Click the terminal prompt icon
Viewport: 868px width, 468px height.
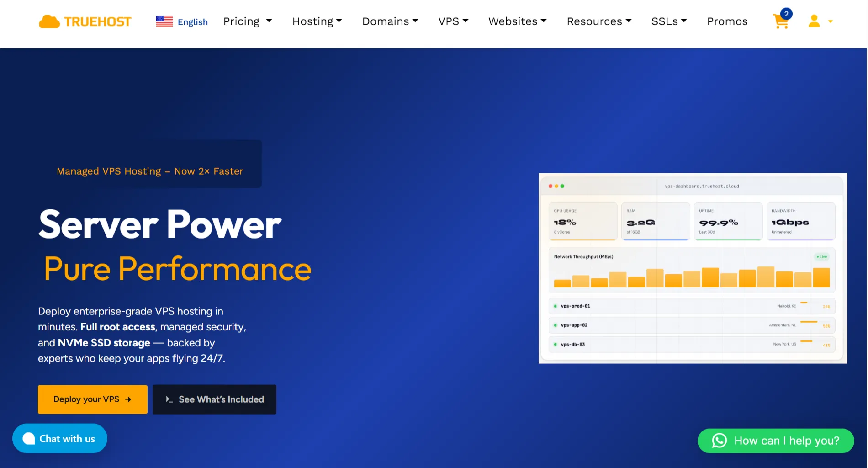(x=169, y=399)
